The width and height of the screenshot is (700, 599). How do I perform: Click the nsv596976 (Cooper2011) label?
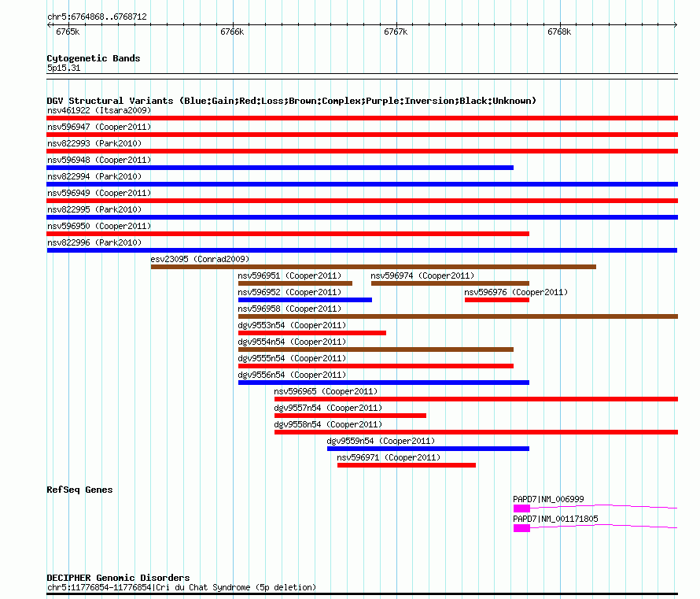click(516, 292)
